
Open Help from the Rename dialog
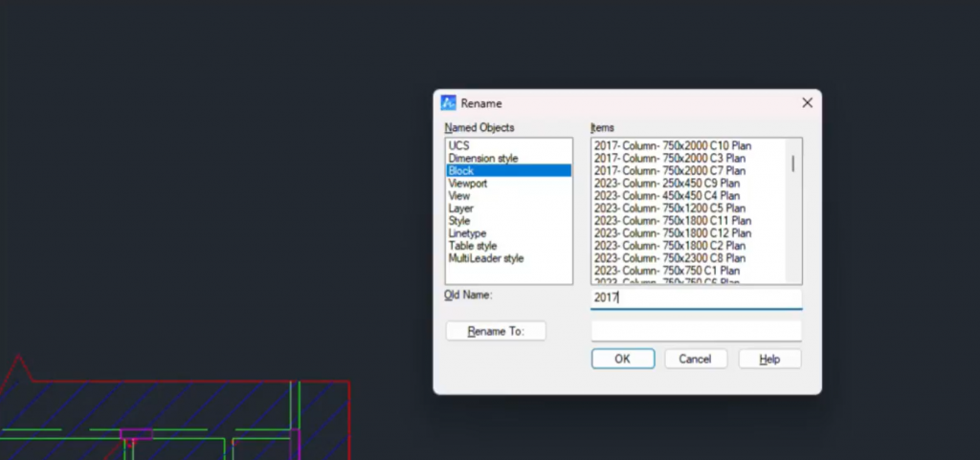pos(769,359)
